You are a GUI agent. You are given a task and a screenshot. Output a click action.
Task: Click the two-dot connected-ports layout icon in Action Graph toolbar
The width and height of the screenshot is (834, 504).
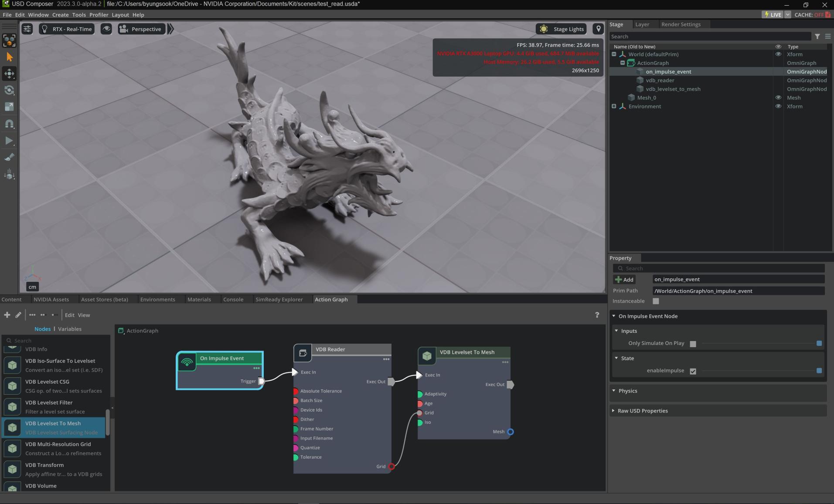click(43, 315)
